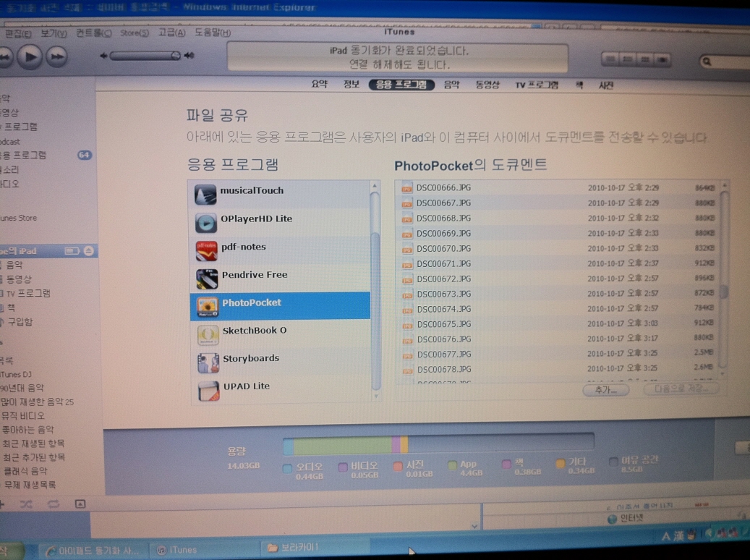This screenshot has height=560, width=750.
Task: Click the green App segment of the capacity bar
Action: pyautogui.click(x=343, y=446)
